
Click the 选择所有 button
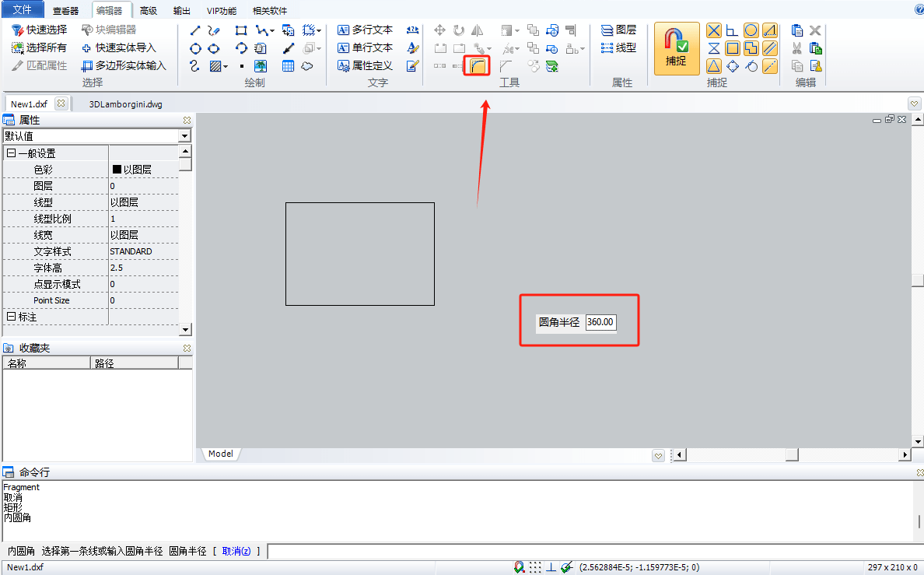tap(40, 47)
